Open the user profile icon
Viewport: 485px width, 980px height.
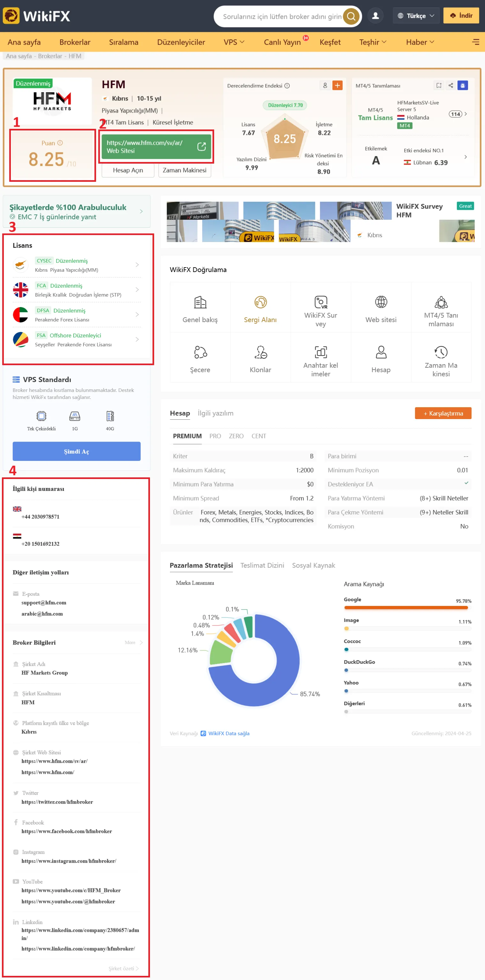point(375,16)
